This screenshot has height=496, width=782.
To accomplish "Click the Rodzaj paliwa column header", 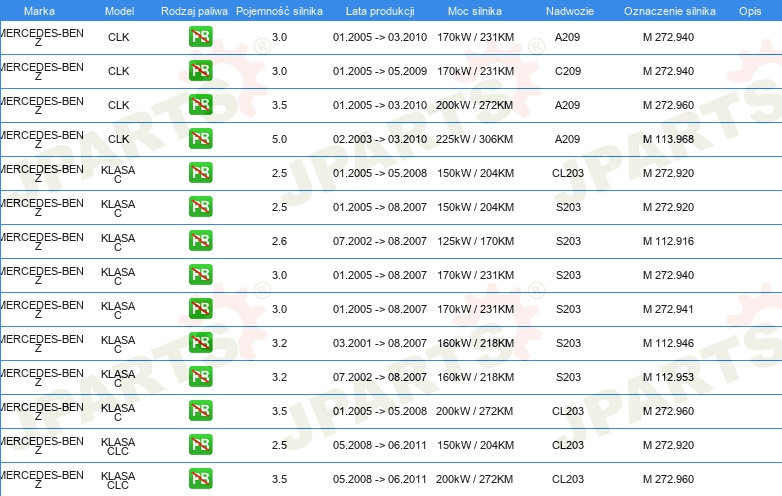I will 194,11.
